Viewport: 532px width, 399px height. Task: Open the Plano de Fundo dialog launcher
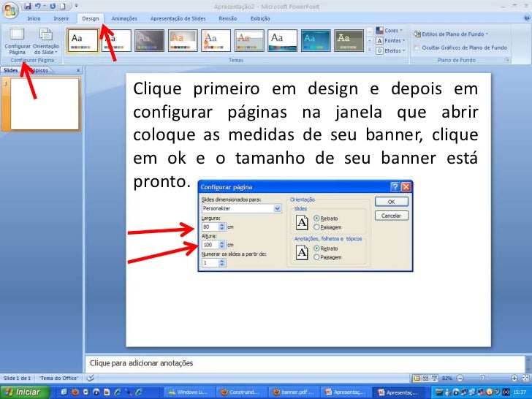(x=507, y=60)
